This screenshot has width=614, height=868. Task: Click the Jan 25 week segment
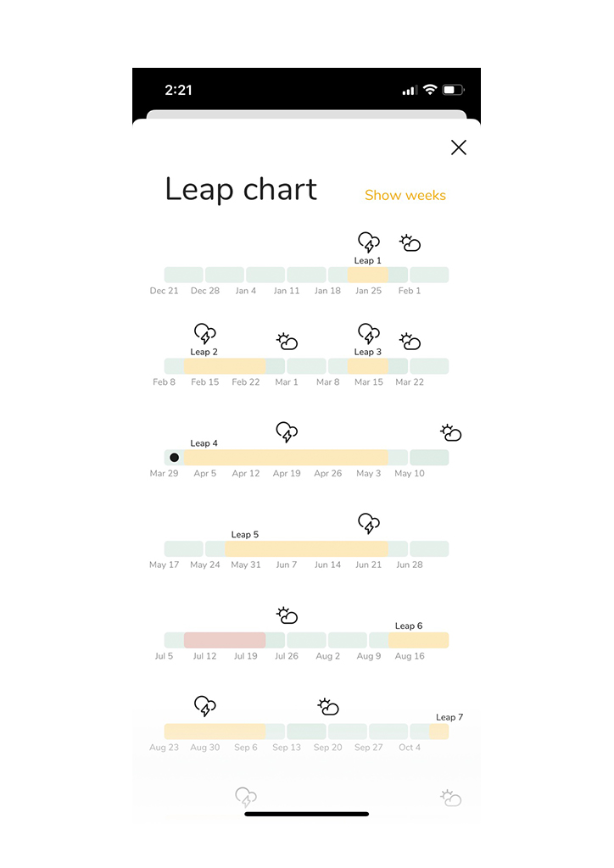coord(368,274)
